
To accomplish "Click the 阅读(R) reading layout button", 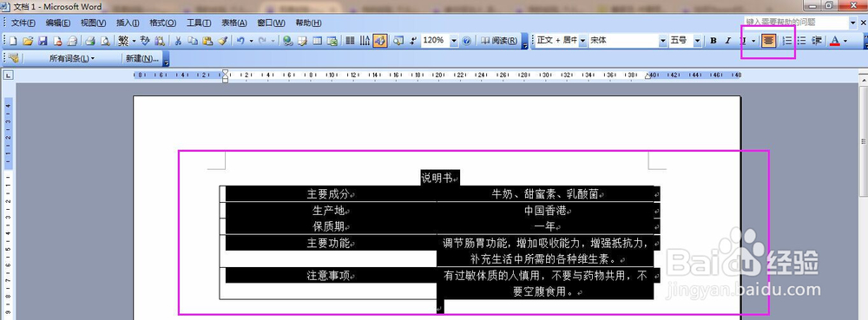I will [499, 41].
